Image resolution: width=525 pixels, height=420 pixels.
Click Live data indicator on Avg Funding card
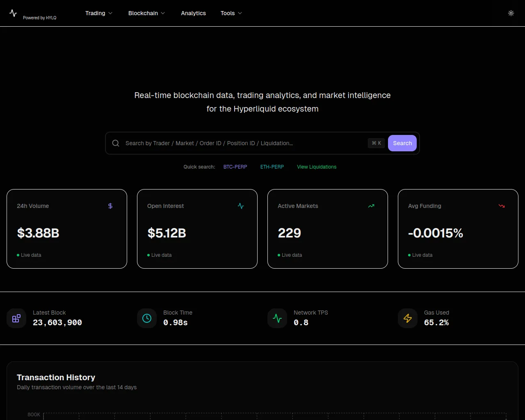coord(420,255)
